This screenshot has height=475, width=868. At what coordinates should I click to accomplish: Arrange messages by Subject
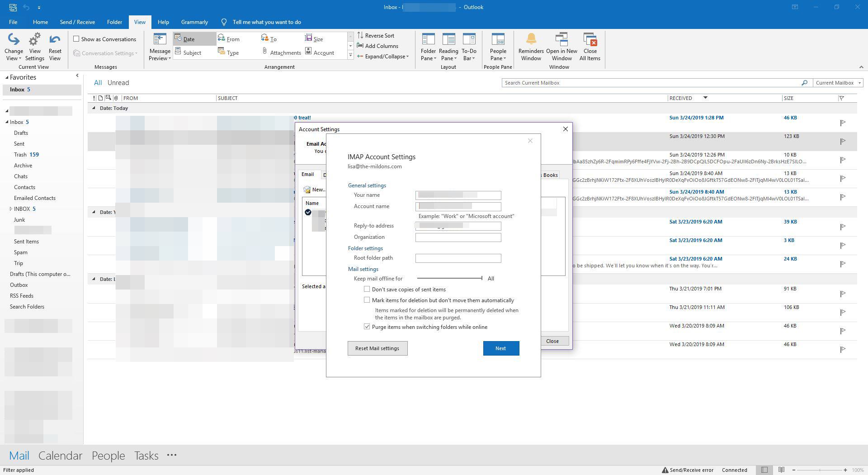coord(188,52)
